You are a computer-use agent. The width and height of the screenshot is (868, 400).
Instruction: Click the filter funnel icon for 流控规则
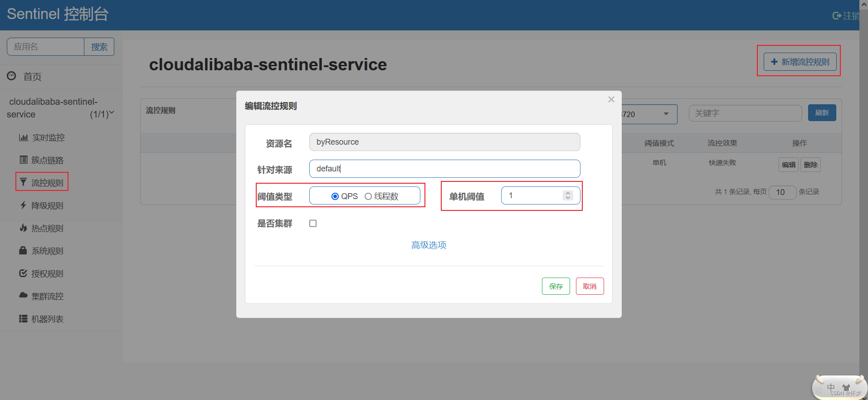(23, 182)
